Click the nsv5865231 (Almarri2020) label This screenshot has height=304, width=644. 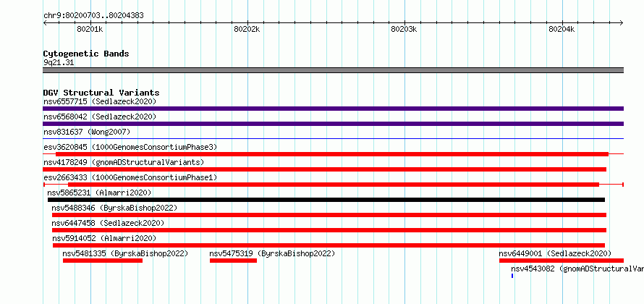pyautogui.click(x=99, y=193)
